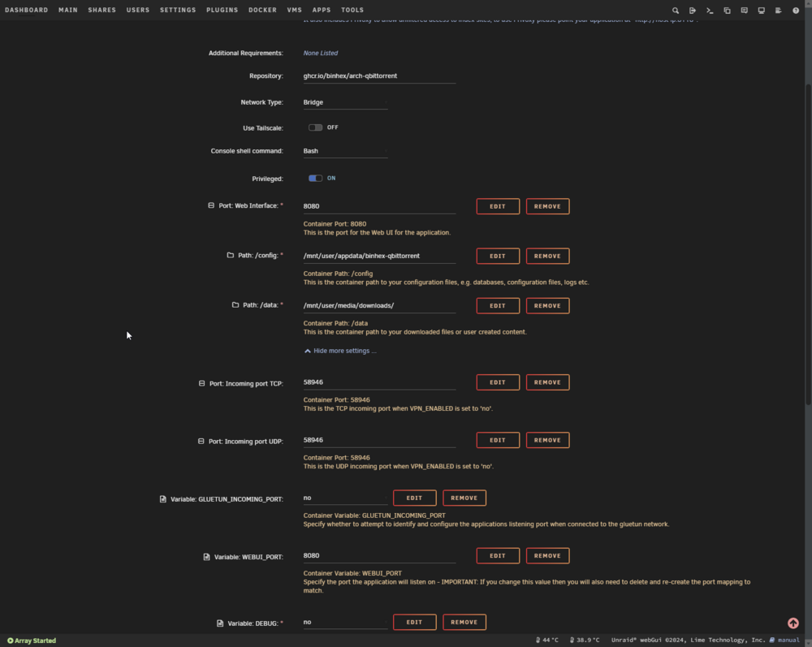This screenshot has height=647, width=812.
Task: Edit the WEBUI_PORT variable
Action: [x=498, y=555]
